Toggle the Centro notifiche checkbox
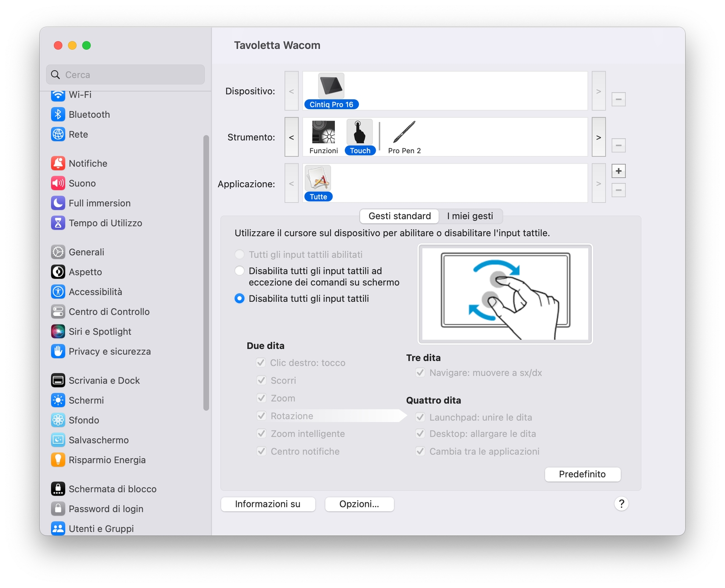The image size is (725, 588). pyautogui.click(x=261, y=451)
